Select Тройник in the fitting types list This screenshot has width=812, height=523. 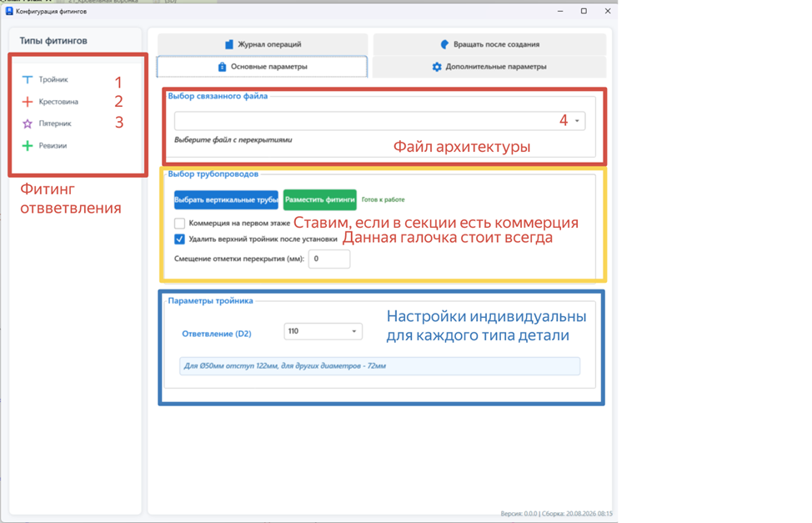pyautogui.click(x=53, y=79)
